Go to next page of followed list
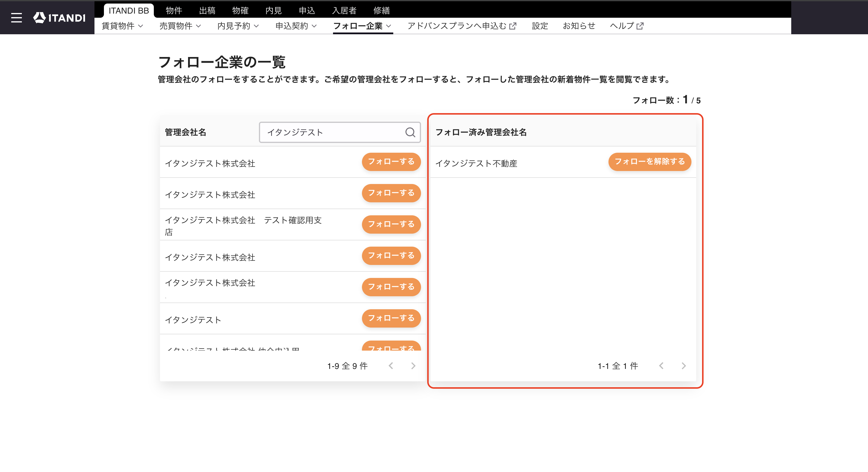 coord(683,366)
